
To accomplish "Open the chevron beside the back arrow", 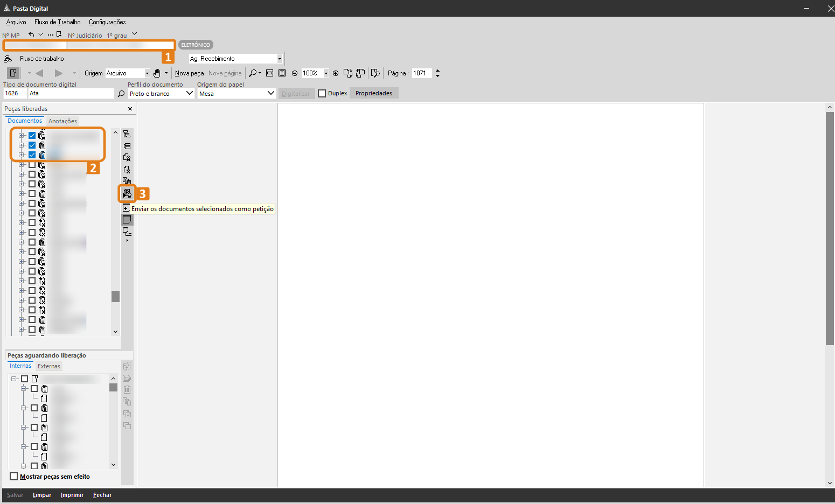I will click(40, 34).
